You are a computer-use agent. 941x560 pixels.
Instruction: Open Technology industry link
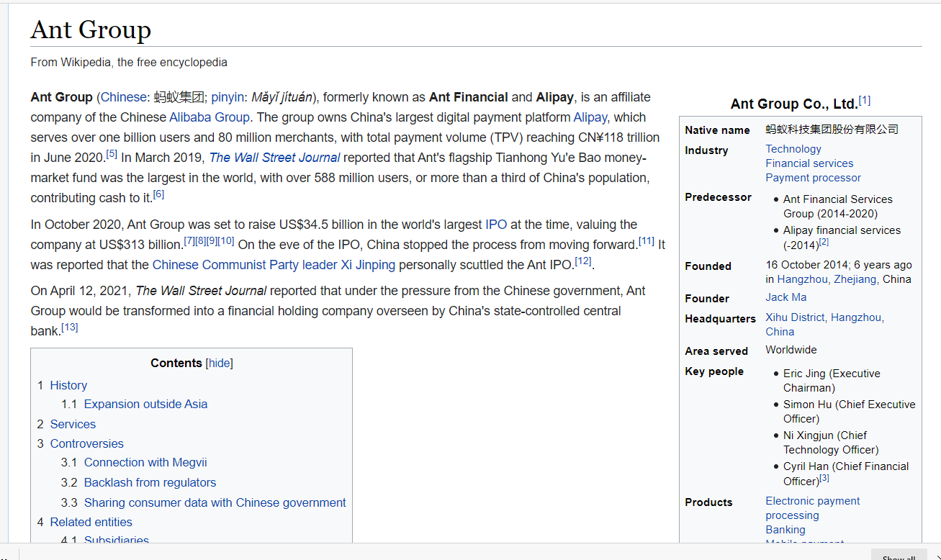click(793, 149)
